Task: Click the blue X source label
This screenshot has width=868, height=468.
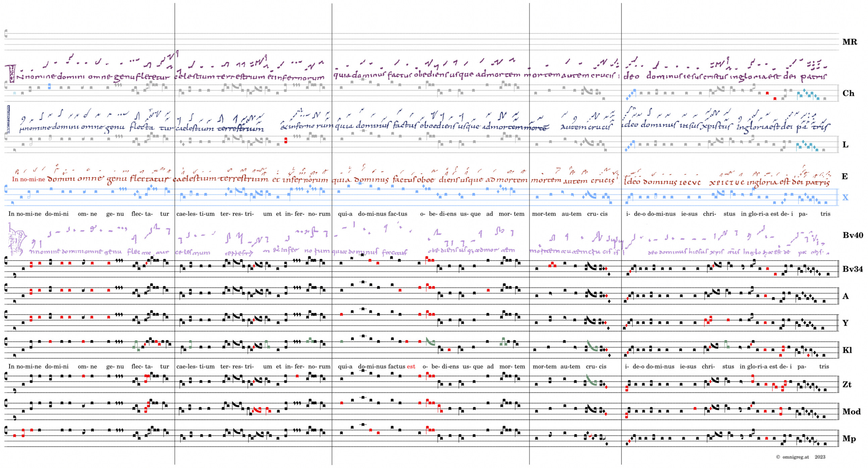Action: pos(845,198)
